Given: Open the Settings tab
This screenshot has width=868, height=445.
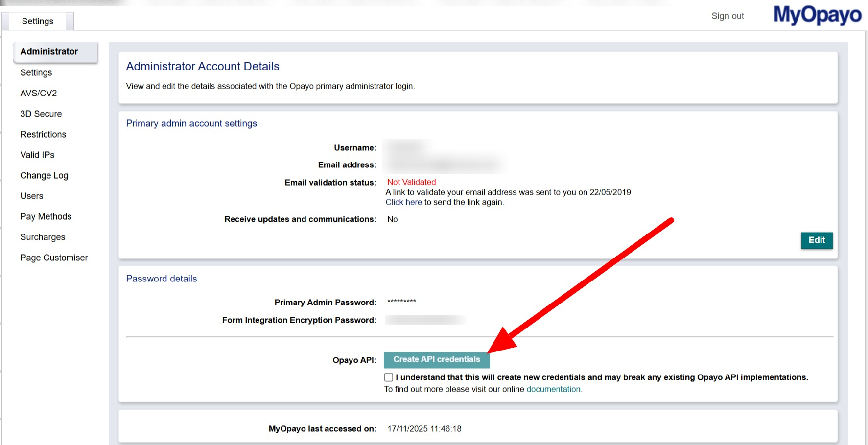Looking at the screenshot, I should (x=38, y=21).
